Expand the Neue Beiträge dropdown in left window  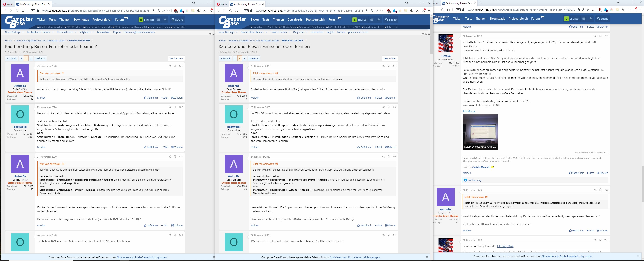23,32
